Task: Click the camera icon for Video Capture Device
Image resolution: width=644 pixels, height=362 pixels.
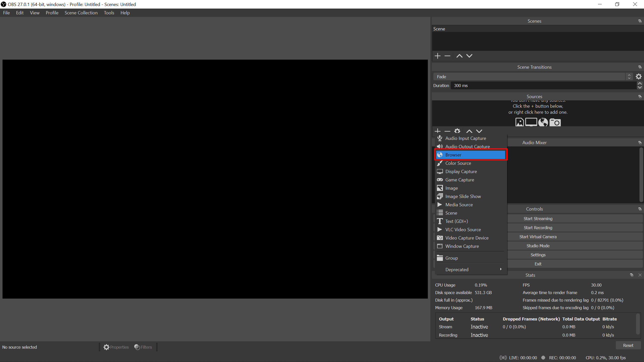Action: pos(440,238)
